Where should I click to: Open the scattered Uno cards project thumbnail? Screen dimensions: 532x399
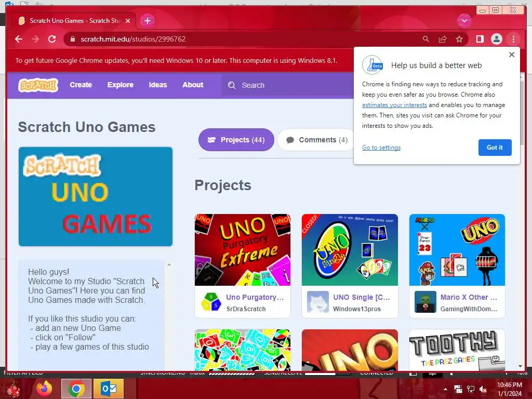(x=242, y=350)
